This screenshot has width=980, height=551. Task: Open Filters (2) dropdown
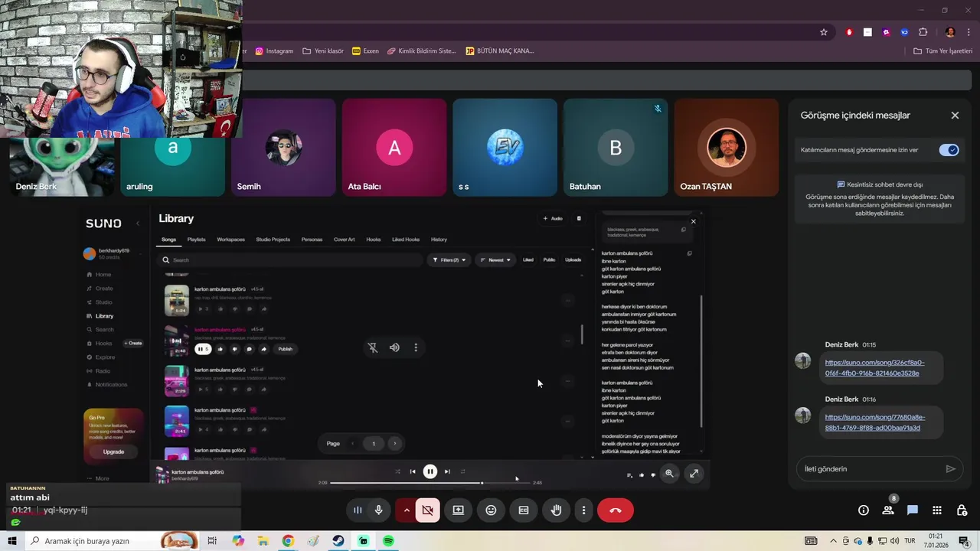click(x=449, y=260)
